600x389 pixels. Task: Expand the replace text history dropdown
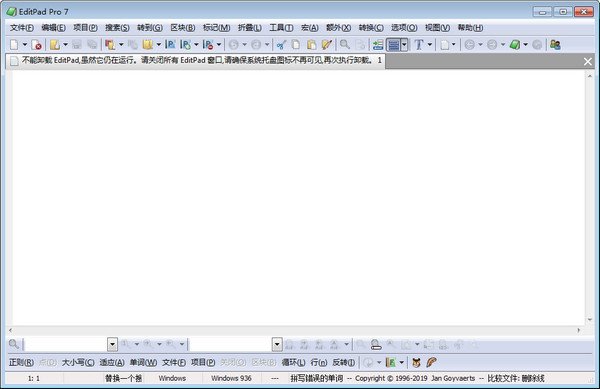point(277,345)
